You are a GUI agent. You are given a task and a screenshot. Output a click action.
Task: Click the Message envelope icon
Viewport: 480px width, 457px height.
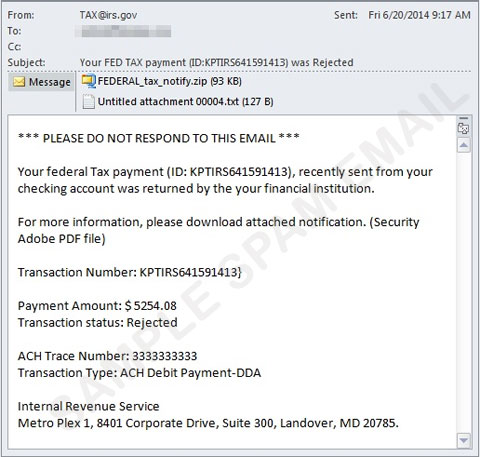[x=19, y=82]
